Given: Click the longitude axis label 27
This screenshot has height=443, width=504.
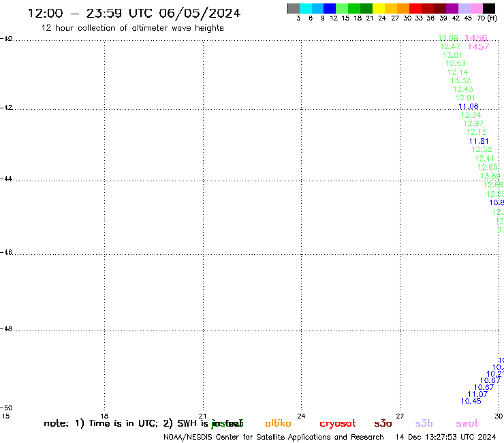Looking at the screenshot, I should 400,416.
